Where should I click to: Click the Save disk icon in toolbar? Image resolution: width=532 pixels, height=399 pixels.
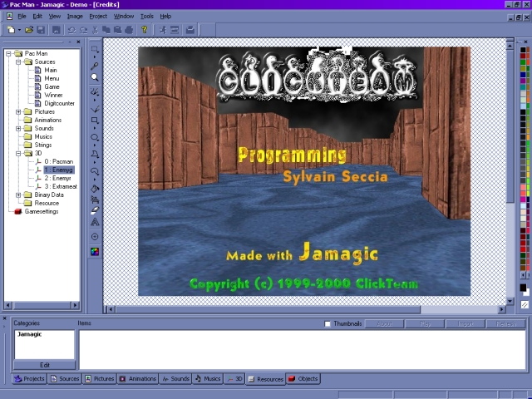pos(42,30)
